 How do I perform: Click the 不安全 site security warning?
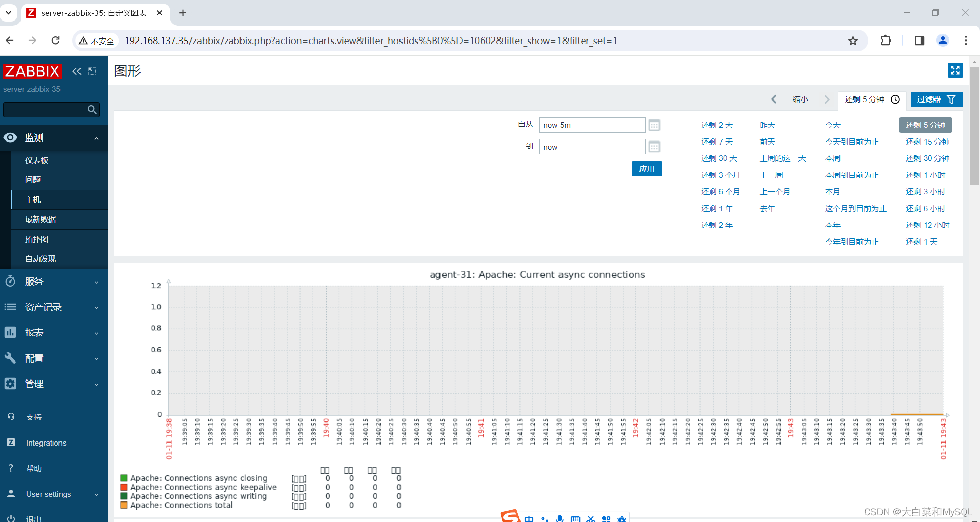point(96,41)
